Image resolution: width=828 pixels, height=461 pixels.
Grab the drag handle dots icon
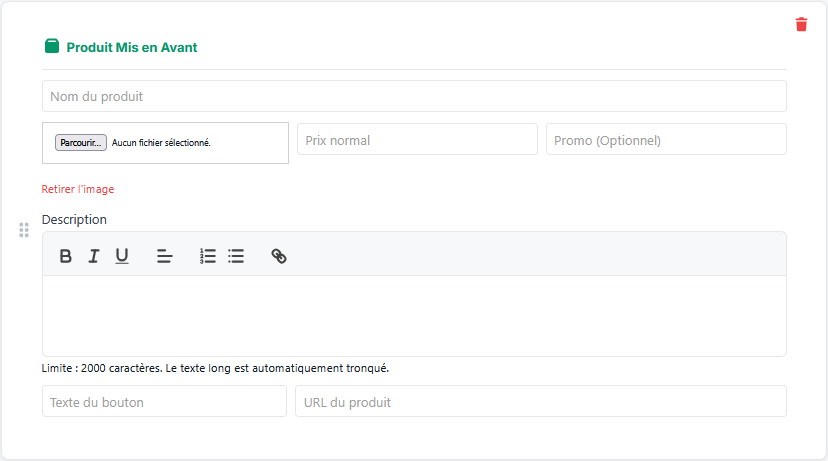24,230
